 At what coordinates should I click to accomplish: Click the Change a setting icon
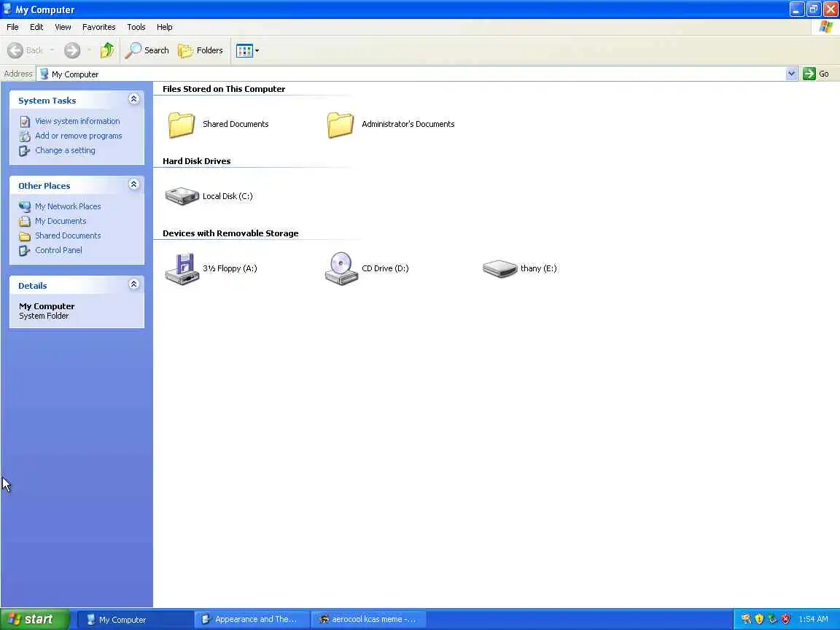pyautogui.click(x=25, y=150)
